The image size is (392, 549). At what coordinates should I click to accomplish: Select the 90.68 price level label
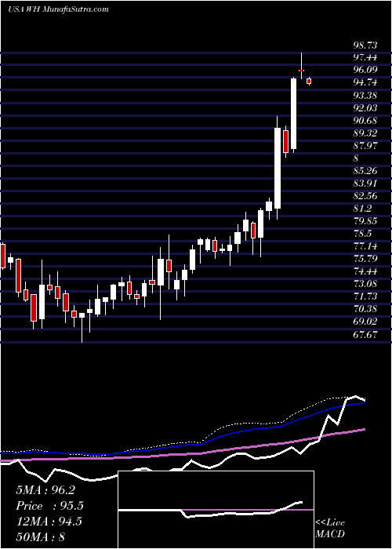(365, 121)
